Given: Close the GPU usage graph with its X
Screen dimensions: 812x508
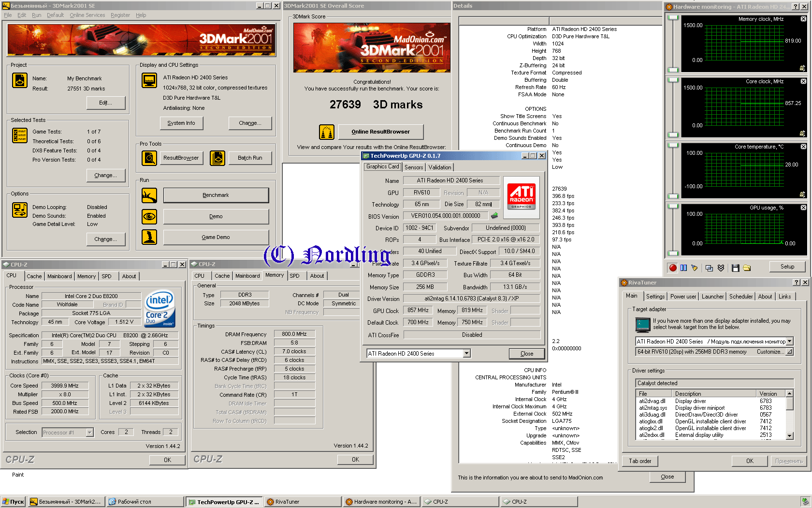Looking at the screenshot, I should 803,208.
